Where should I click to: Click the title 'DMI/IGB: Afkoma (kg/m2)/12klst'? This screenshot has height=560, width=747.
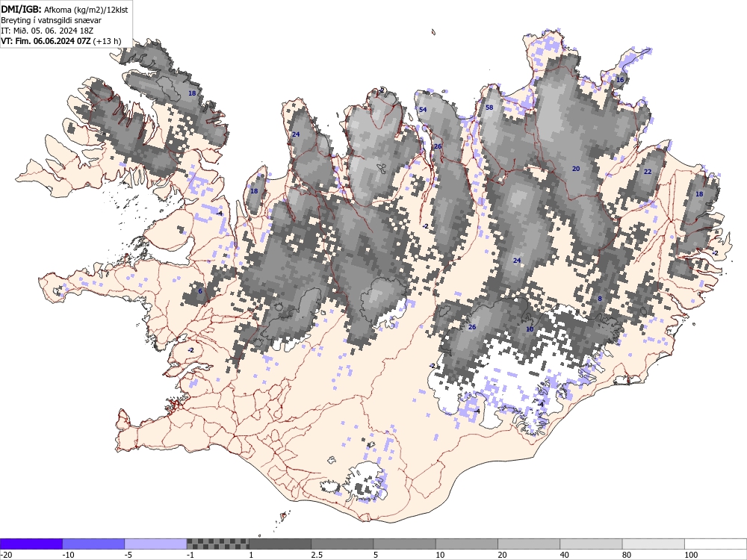pyautogui.click(x=64, y=10)
